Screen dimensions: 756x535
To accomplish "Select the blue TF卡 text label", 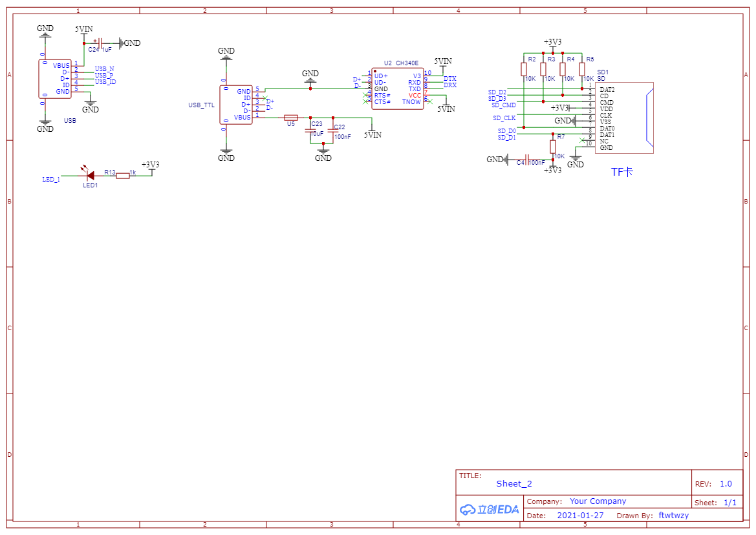I will pos(622,172).
